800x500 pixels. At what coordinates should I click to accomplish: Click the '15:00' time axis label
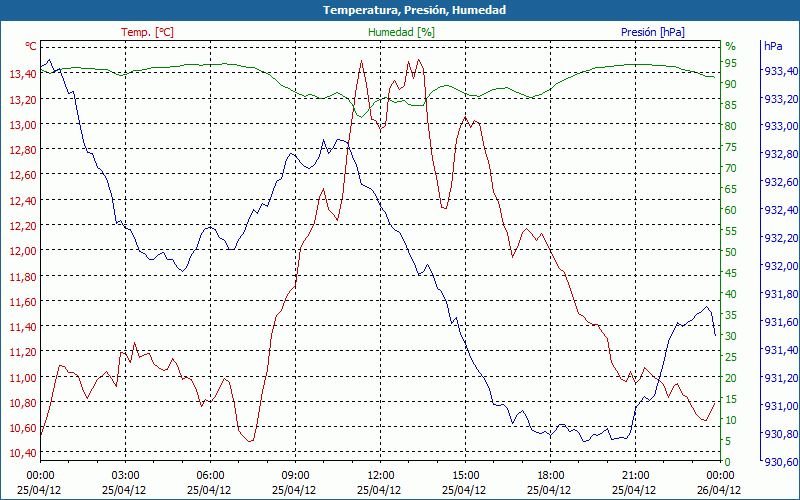pos(465,475)
